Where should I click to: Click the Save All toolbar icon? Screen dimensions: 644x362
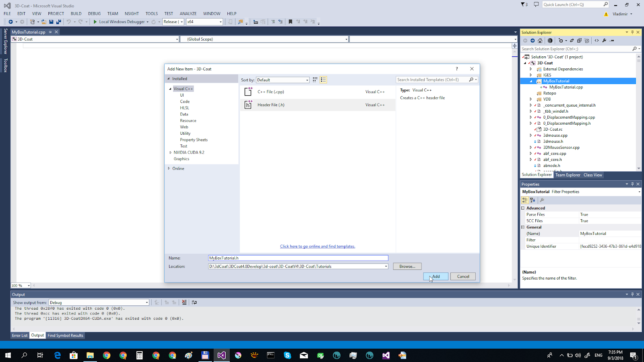point(58,22)
